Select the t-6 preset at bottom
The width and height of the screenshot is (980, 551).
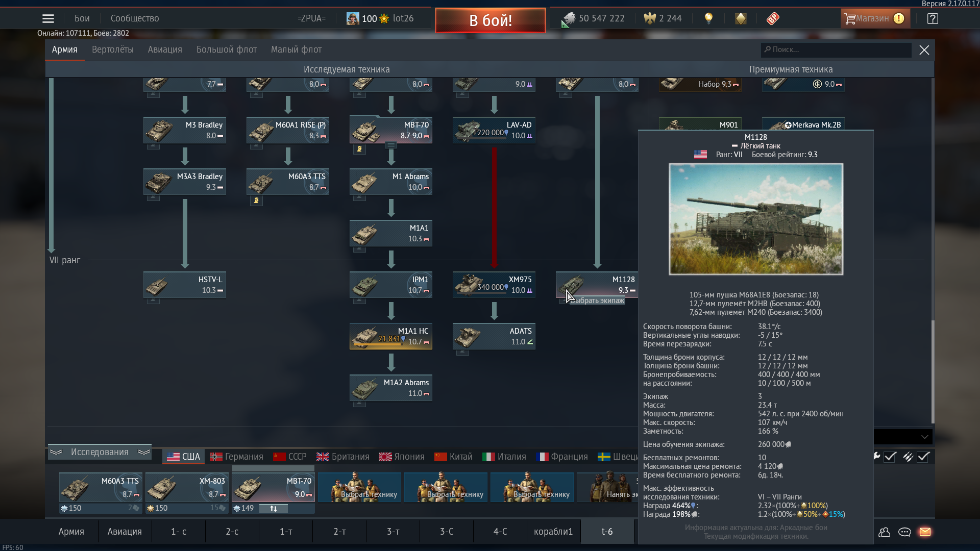point(607,532)
